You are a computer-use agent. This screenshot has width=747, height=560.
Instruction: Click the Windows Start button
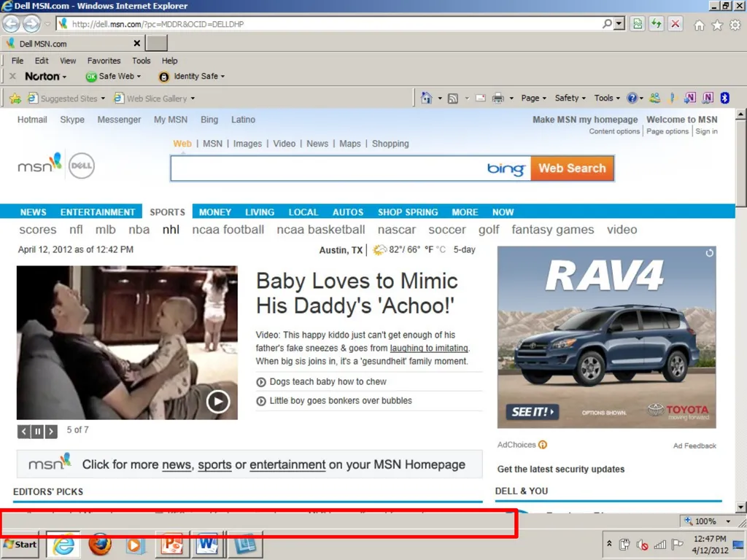(20, 544)
